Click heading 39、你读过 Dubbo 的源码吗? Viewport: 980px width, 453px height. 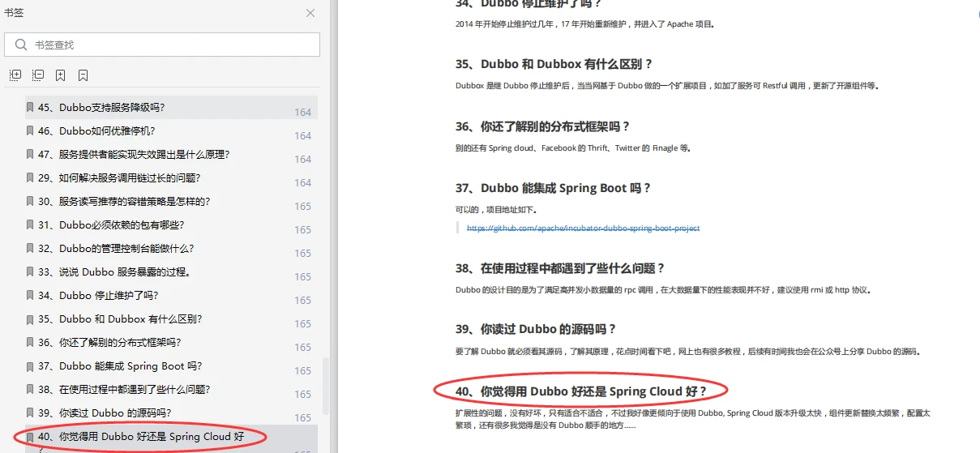tap(536, 329)
